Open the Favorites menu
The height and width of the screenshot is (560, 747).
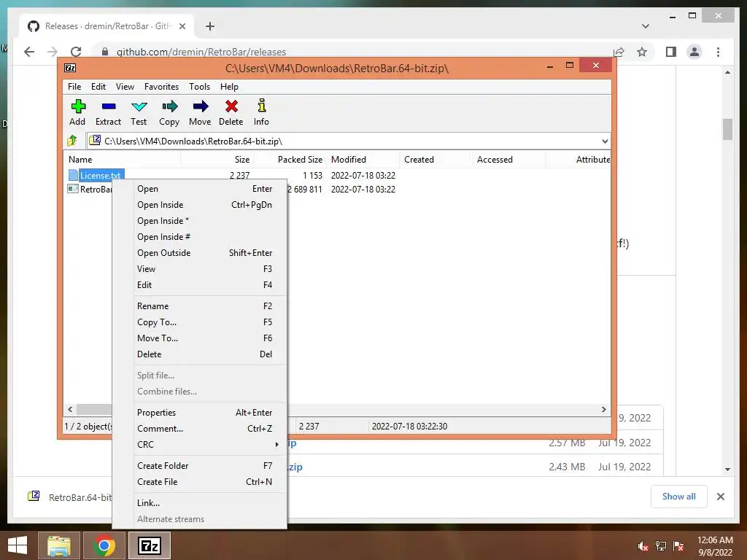coord(161,87)
